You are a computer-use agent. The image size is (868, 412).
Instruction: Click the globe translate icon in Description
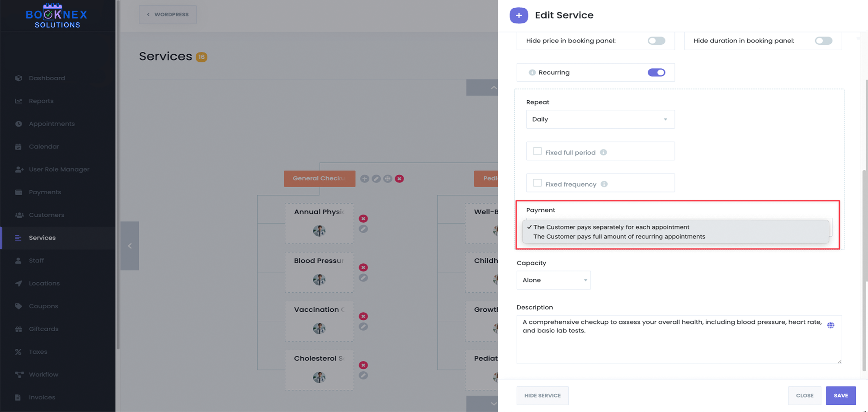830,325
